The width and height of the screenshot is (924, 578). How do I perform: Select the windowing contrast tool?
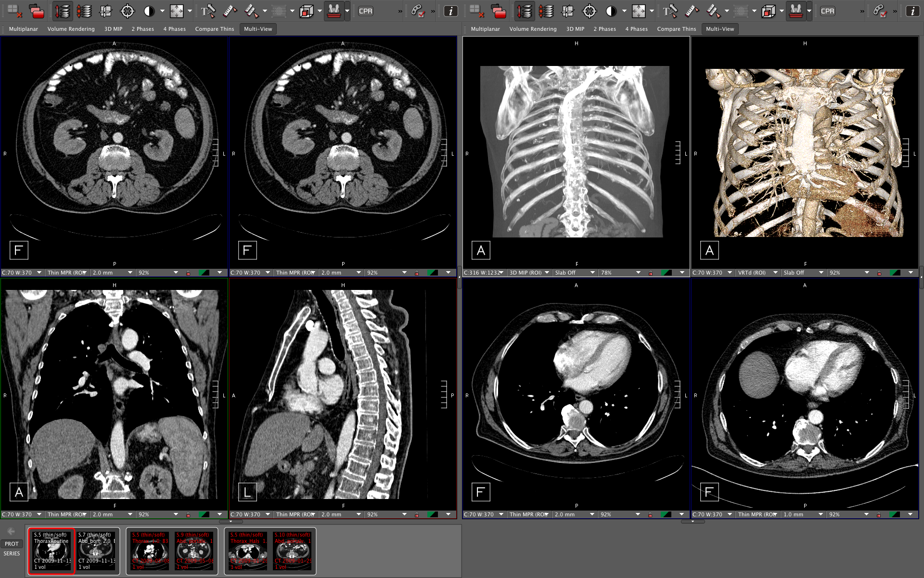coord(149,11)
